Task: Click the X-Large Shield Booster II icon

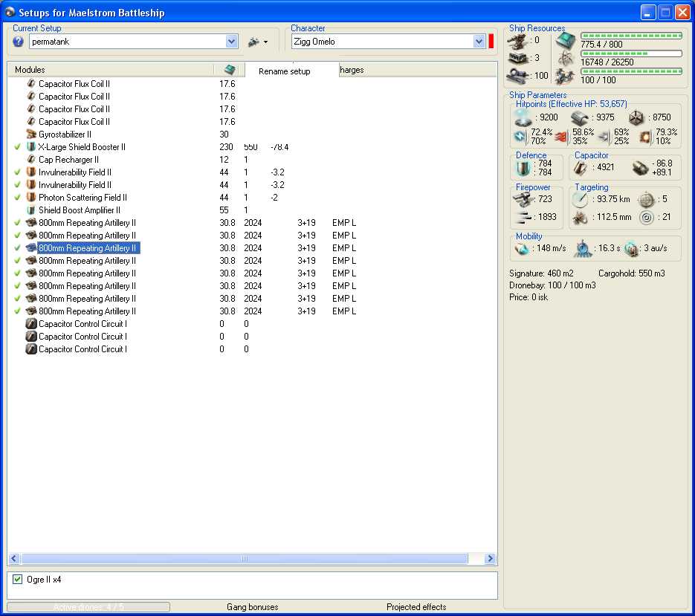Action: coord(31,147)
